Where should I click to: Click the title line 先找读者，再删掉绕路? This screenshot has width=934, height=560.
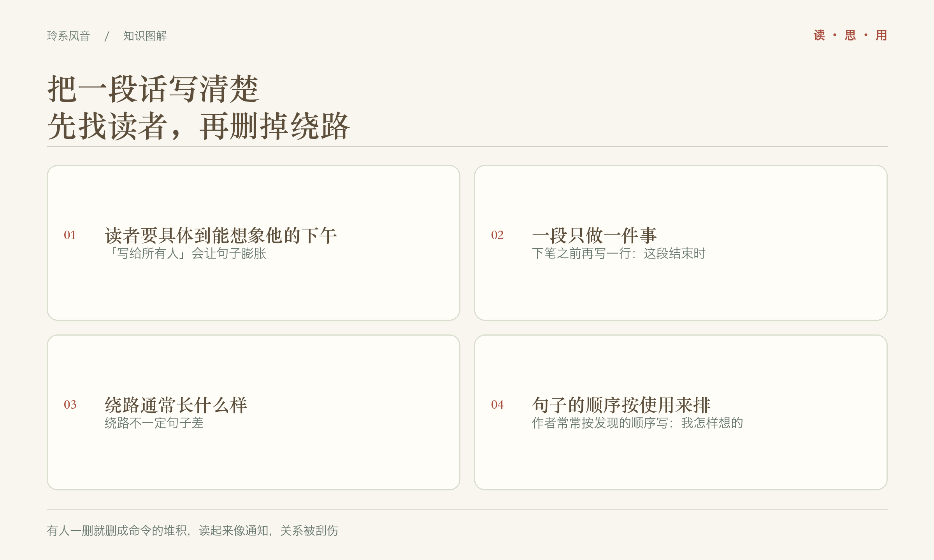199,126
